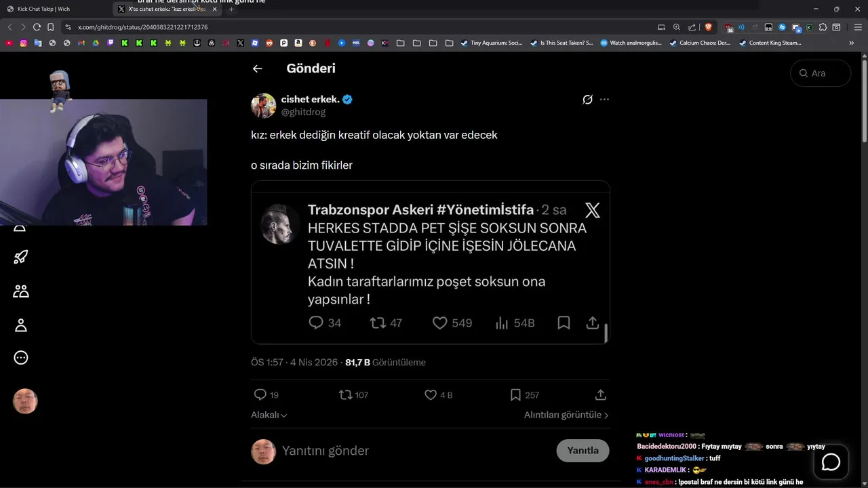This screenshot has height=488, width=868.
Task: Open site settings icon in address bar
Action: 68,27
